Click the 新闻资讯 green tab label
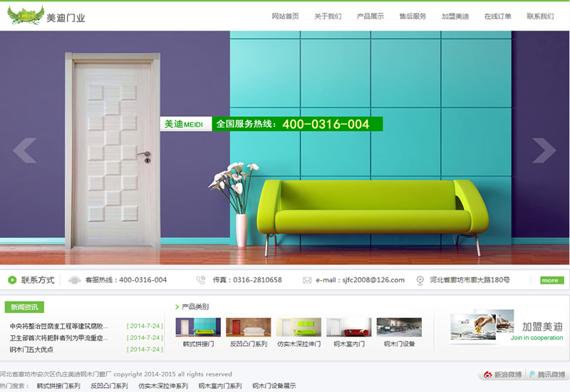The width and height of the screenshot is (570, 392). coord(24,307)
